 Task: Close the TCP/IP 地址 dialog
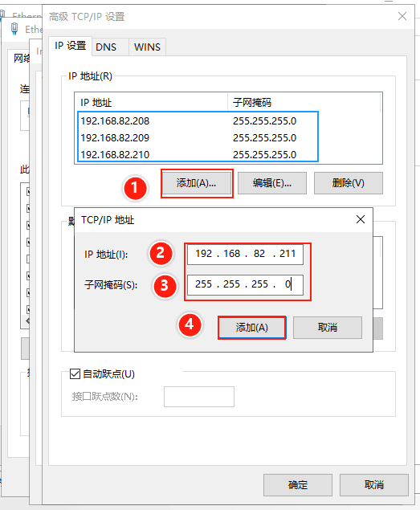361,219
